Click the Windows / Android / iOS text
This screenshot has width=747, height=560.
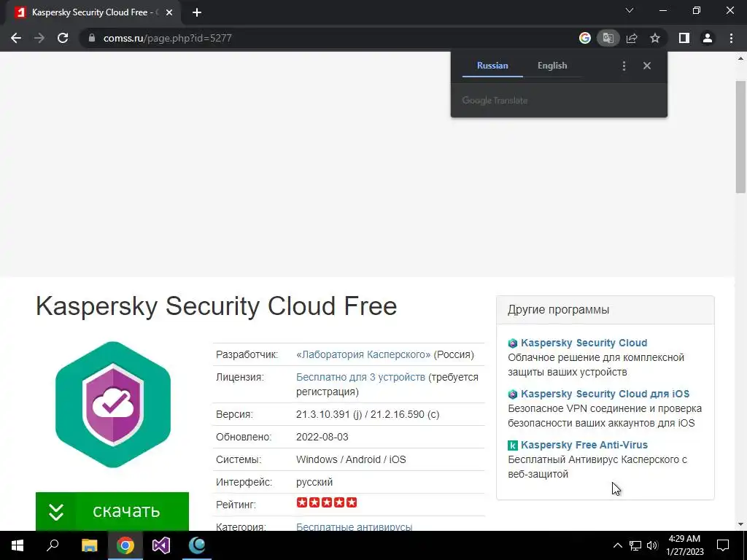tap(351, 459)
